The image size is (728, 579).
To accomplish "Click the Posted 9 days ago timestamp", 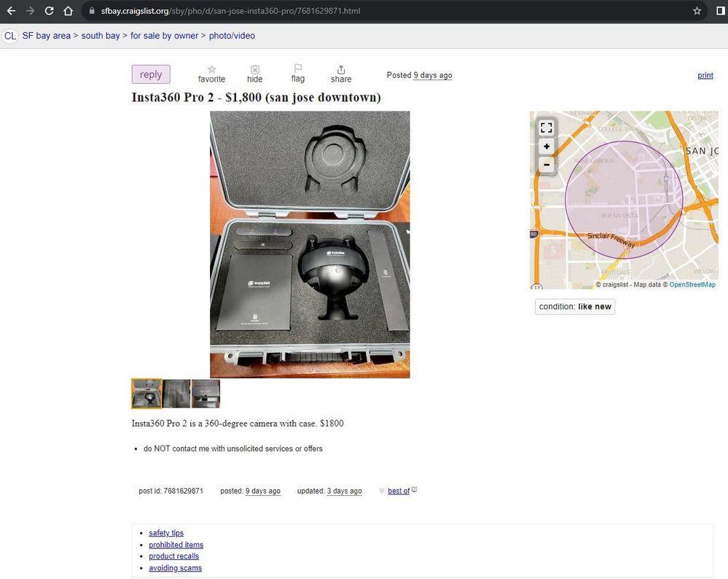I will point(419,75).
